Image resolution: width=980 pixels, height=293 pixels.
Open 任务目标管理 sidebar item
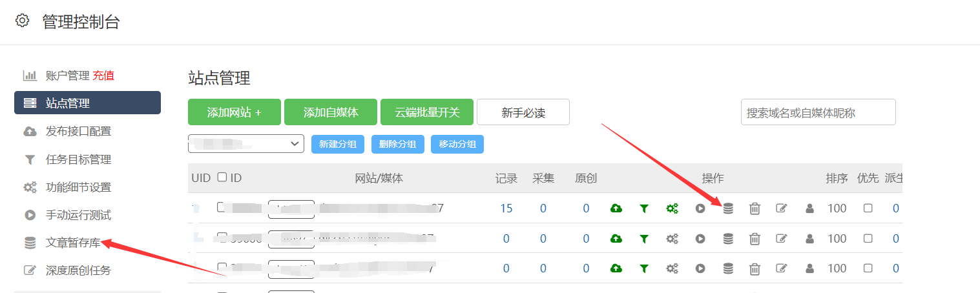coord(78,159)
